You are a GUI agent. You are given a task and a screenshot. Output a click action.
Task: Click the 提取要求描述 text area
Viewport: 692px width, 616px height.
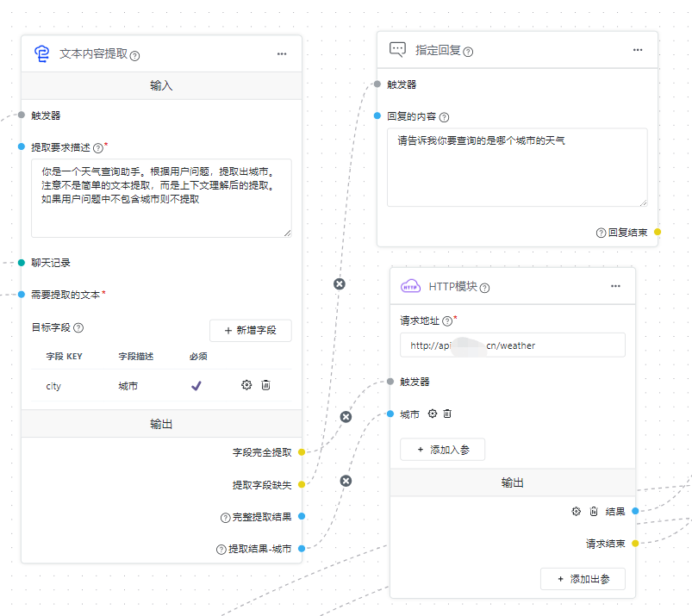click(161, 197)
